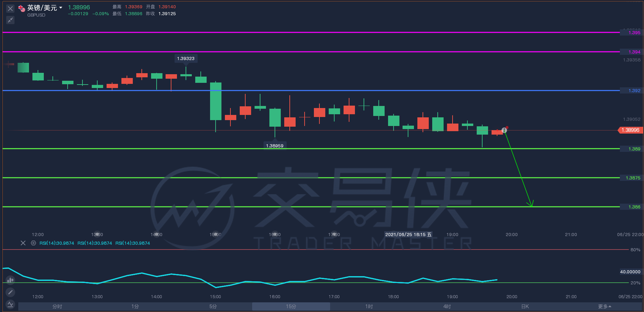Switch to the 5分 timeframe tab
Screen dimensions: 644x312
click(x=213, y=306)
